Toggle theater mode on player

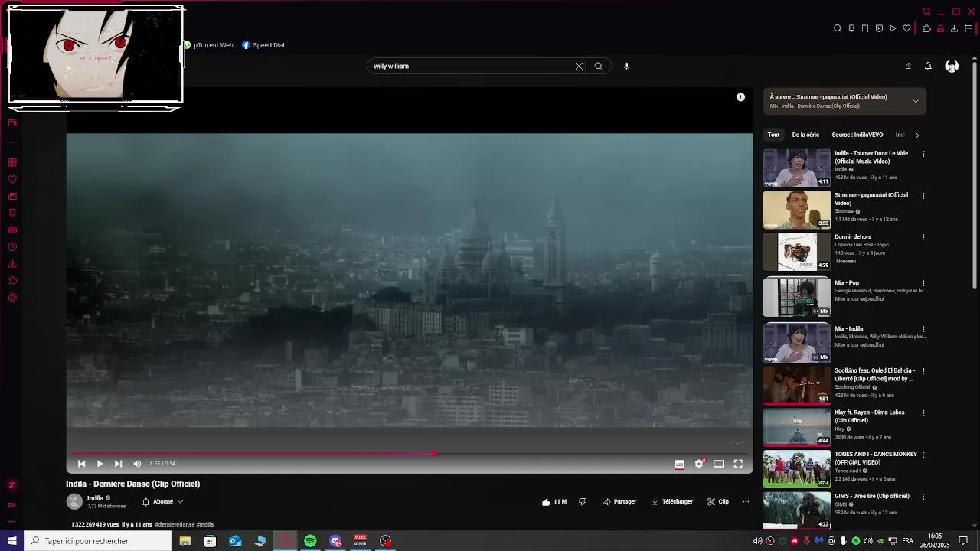(718, 464)
